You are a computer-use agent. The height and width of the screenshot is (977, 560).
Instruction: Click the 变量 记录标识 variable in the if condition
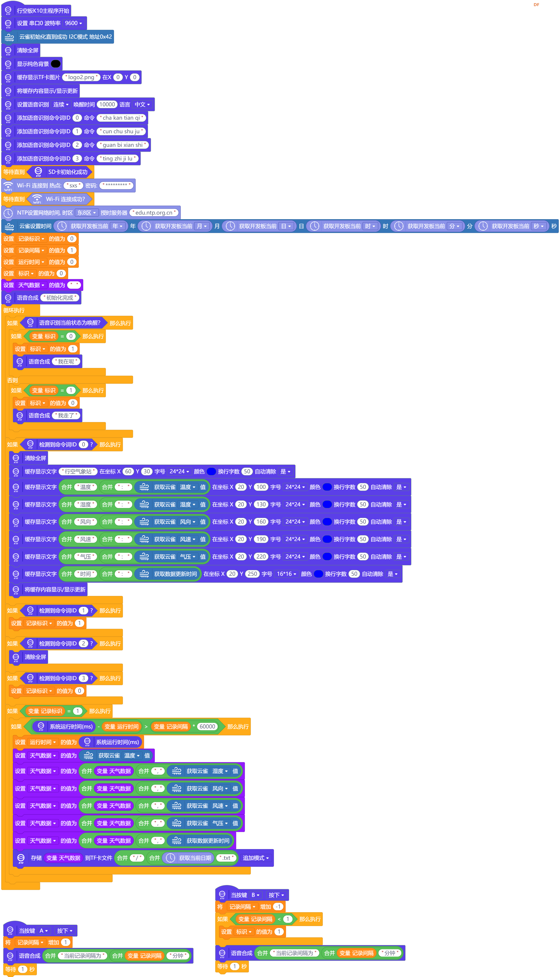coord(45,711)
